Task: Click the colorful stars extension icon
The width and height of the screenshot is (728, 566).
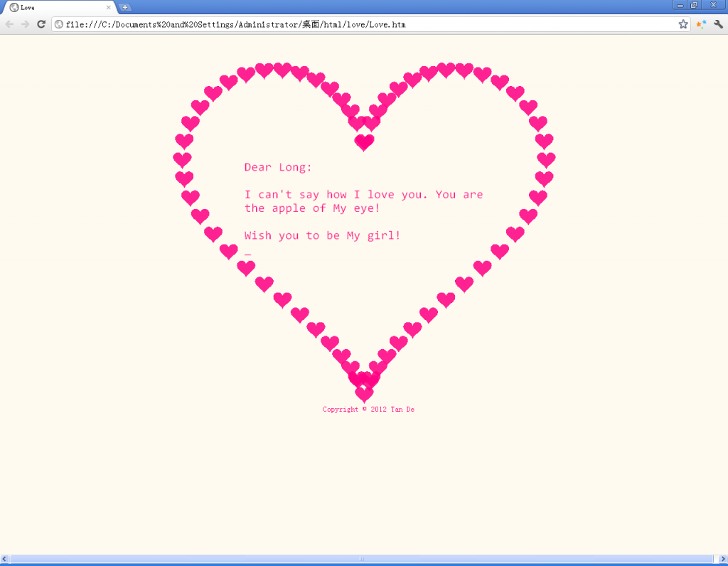Action: click(x=701, y=24)
